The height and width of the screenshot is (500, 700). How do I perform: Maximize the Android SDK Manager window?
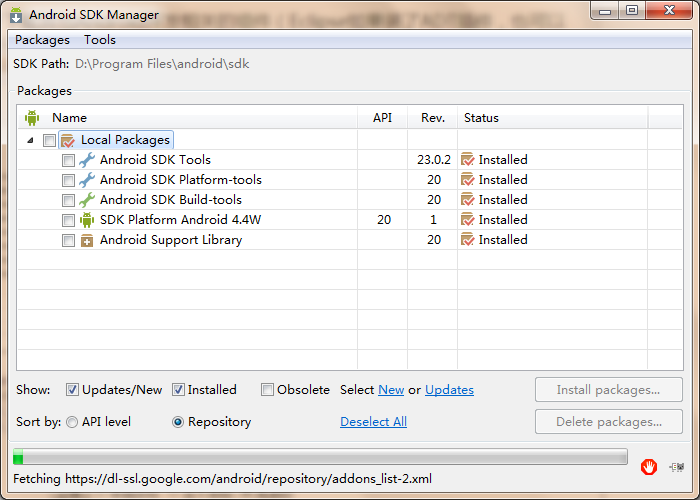coord(632,11)
